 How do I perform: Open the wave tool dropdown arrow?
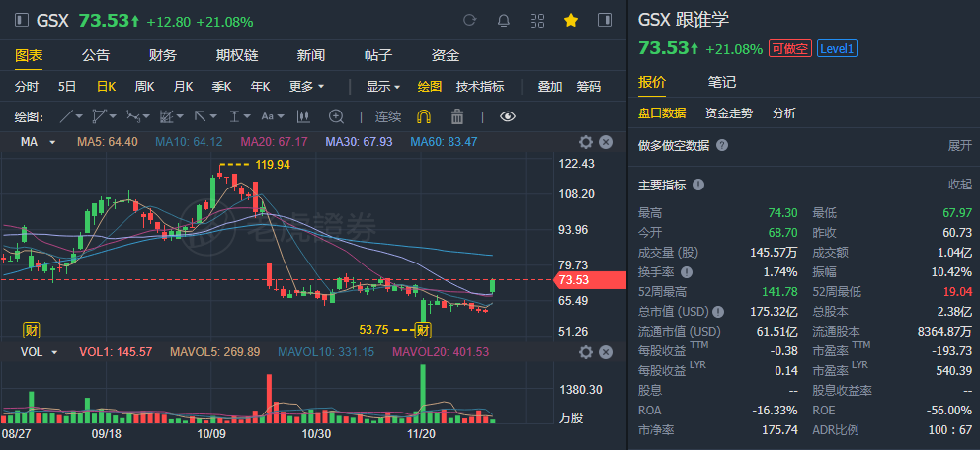pyautogui.click(x=146, y=116)
